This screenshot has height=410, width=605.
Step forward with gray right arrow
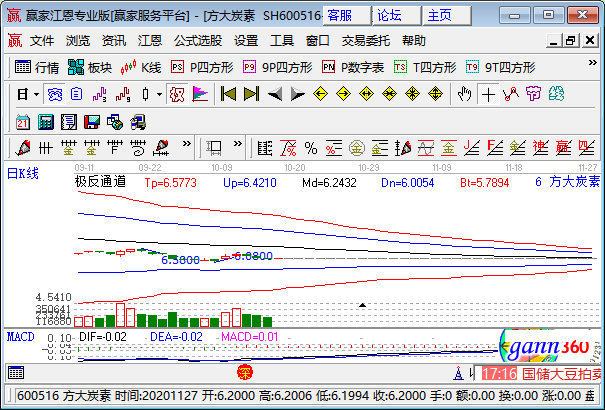pos(297,94)
